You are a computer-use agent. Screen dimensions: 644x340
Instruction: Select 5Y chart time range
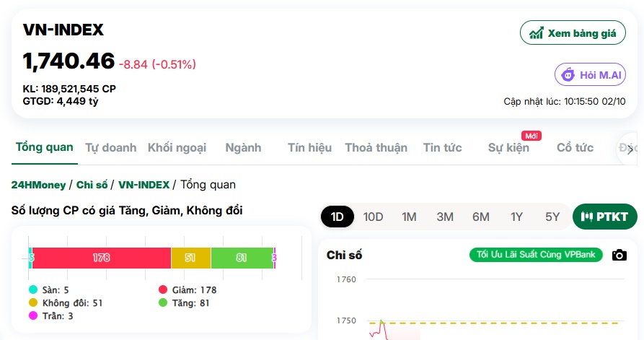point(552,217)
